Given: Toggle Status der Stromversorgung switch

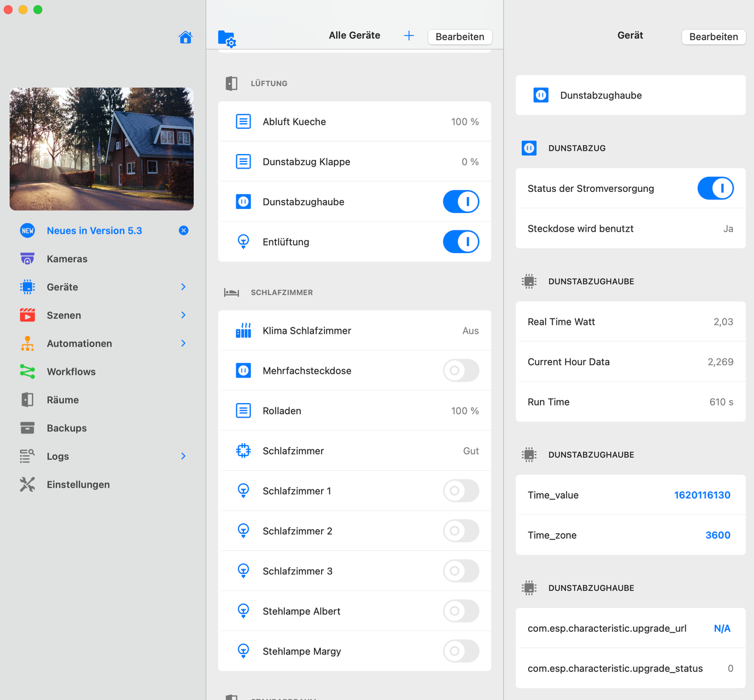Looking at the screenshot, I should (x=715, y=188).
